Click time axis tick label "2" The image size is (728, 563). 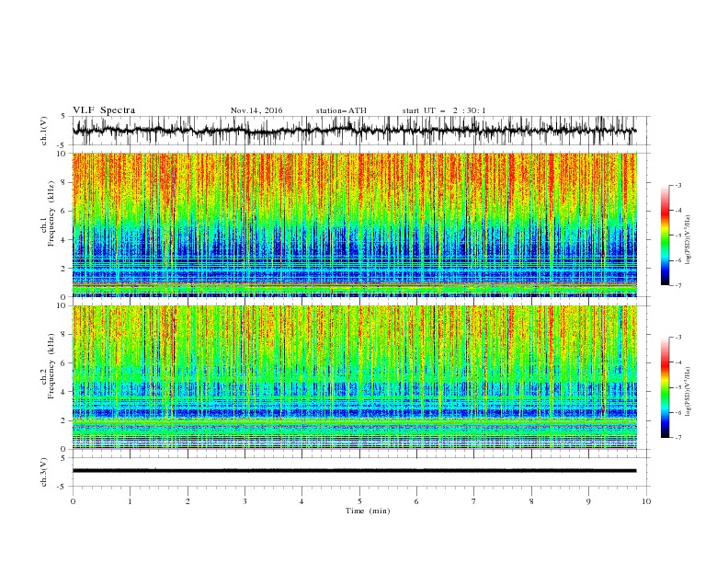click(188, 501)
